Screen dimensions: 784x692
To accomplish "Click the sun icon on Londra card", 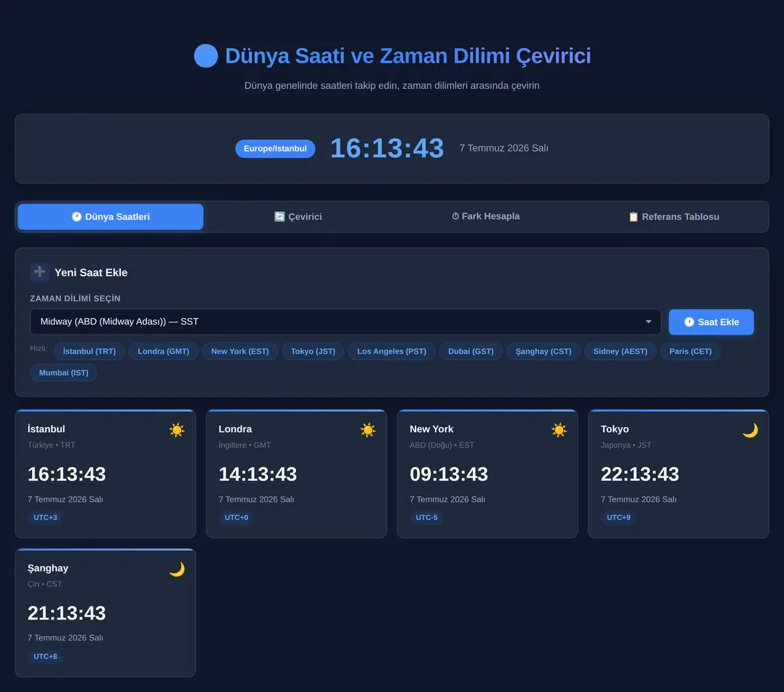I will click(368, 430).
